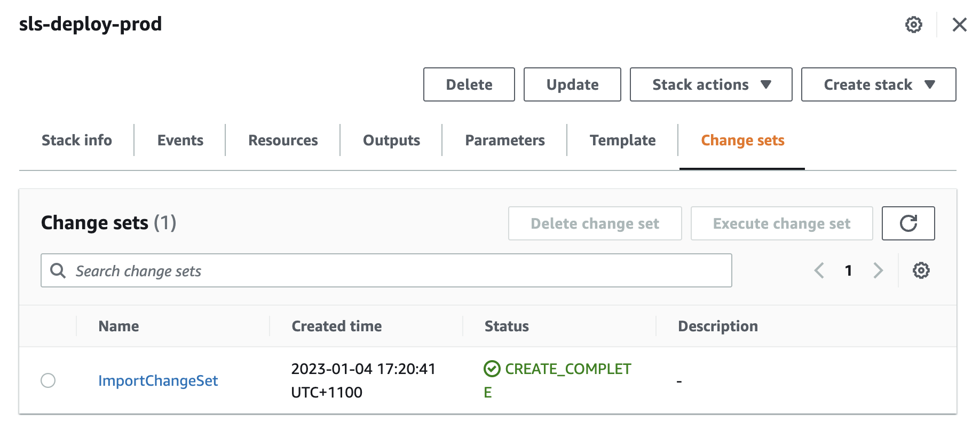Focus the Search change sets field
This screenshot has width=980, height=436.
(386, 270)
